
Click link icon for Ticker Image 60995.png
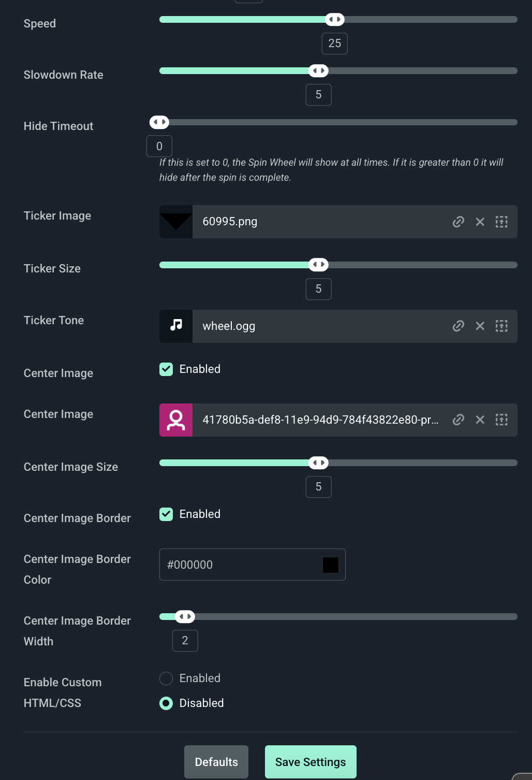tap(458, 222)
